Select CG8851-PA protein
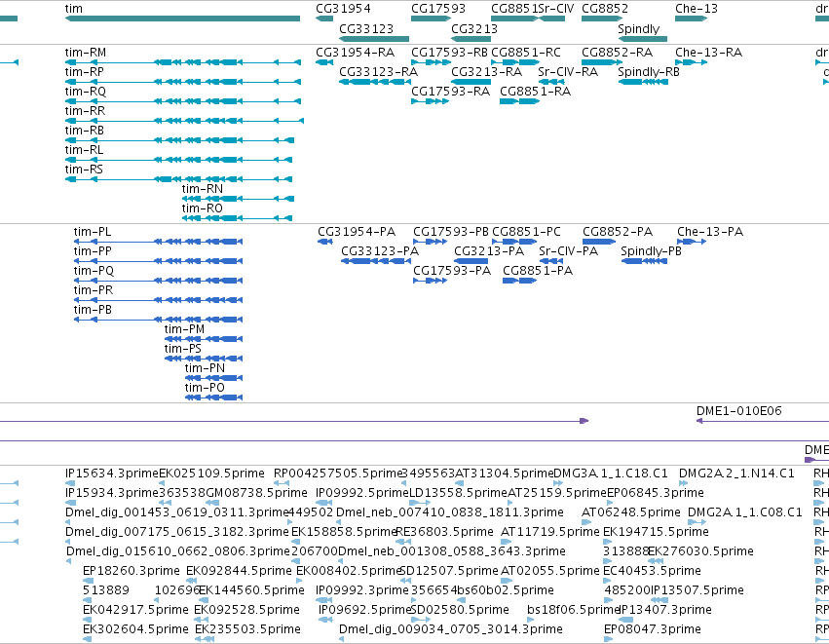 pos(520,281)
